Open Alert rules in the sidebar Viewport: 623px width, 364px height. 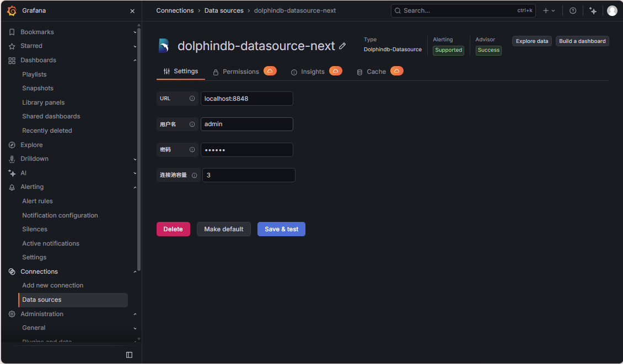tap(37, 201)
